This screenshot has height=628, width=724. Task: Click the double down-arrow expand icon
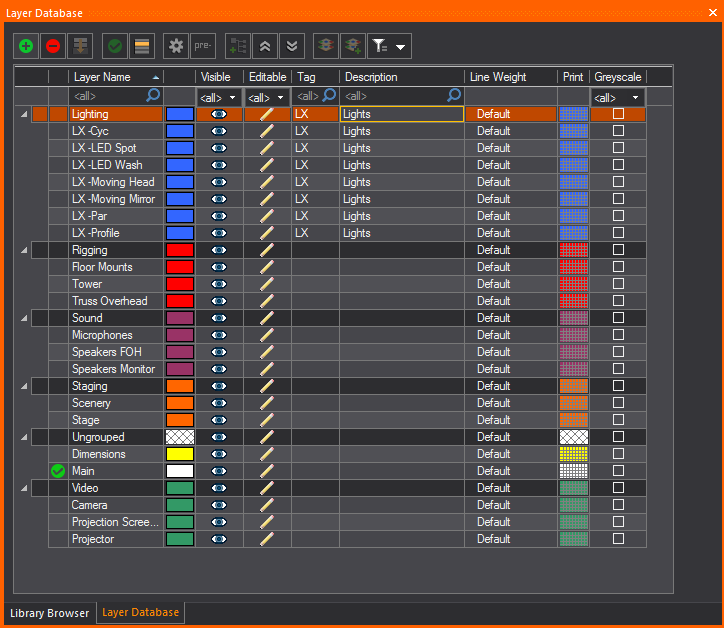click(290, 46)
